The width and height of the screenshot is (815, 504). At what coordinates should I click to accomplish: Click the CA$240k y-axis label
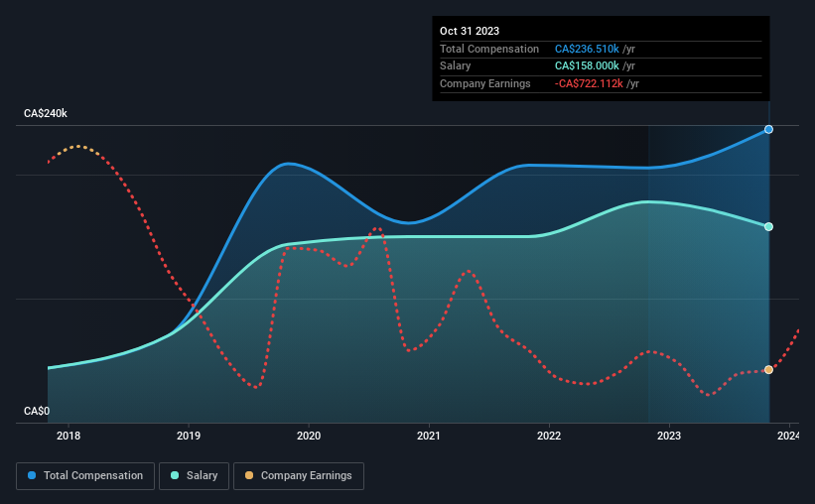(x=46, y=113)
